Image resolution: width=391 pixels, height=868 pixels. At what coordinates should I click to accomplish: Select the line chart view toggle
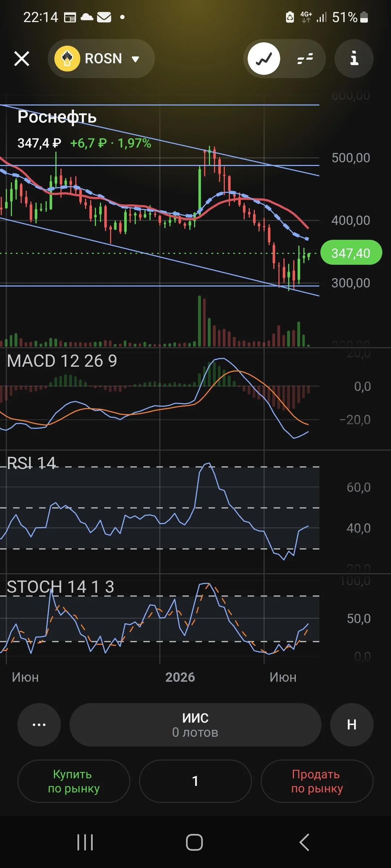[x=264, y=59]
